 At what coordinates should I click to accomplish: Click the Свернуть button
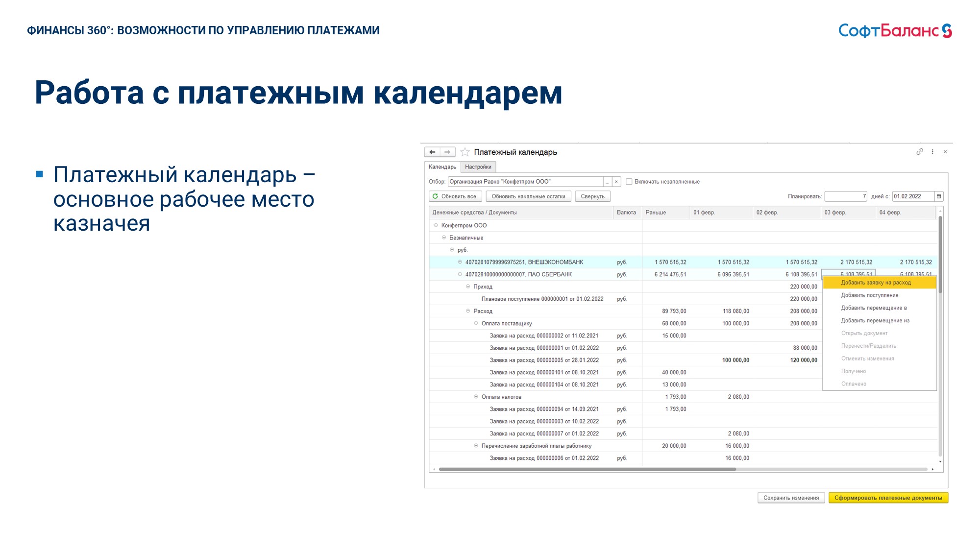tap(592, 196)
